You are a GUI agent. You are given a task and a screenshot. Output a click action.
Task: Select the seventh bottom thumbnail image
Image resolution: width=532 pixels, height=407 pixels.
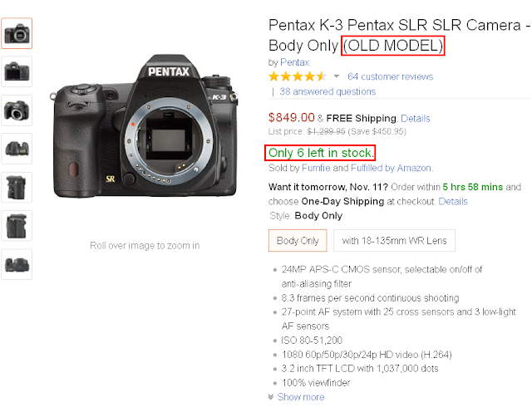17,264
